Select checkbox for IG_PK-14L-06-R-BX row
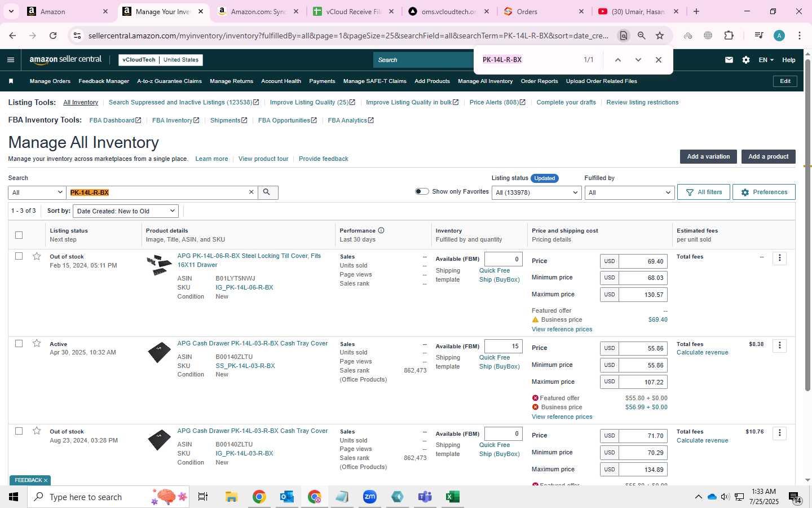Image resolution: width=812 pixels, height=508 pixels. [19, 256]
